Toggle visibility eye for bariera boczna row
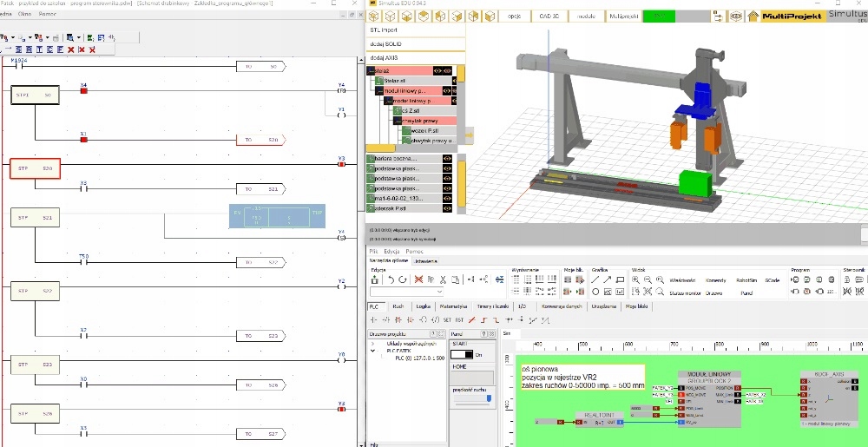 [x=447, y=159]
